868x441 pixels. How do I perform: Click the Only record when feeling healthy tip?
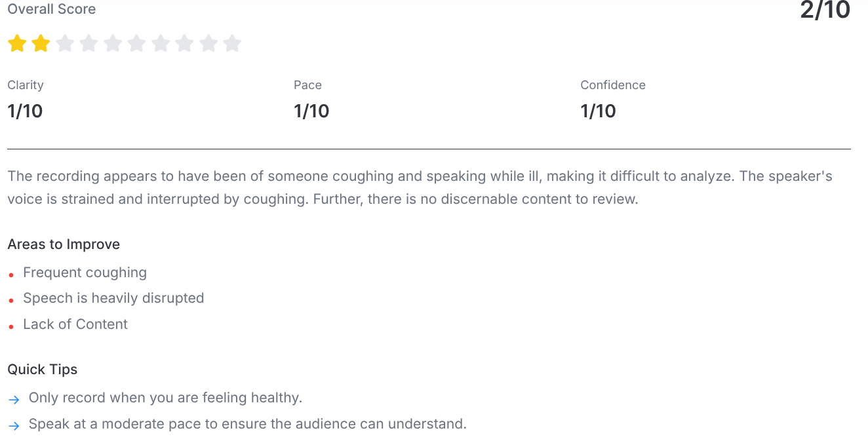click(x=165, y=398)
